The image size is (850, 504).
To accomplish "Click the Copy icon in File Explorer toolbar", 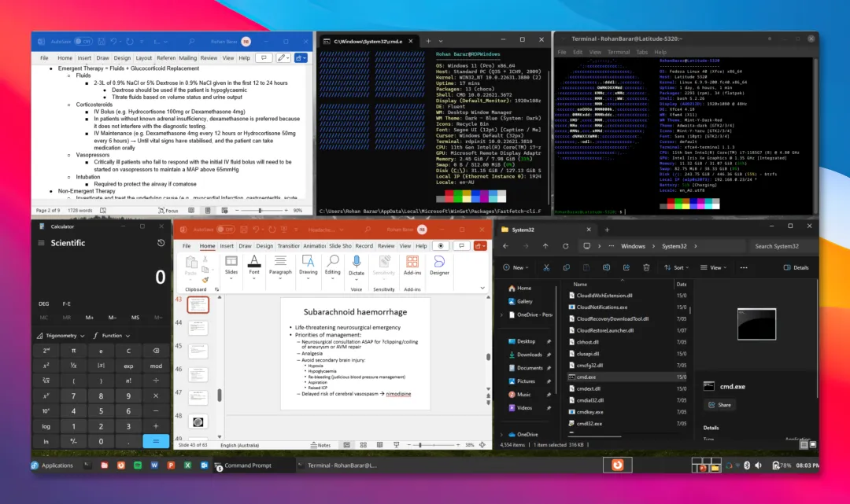I will pos(566,267).
